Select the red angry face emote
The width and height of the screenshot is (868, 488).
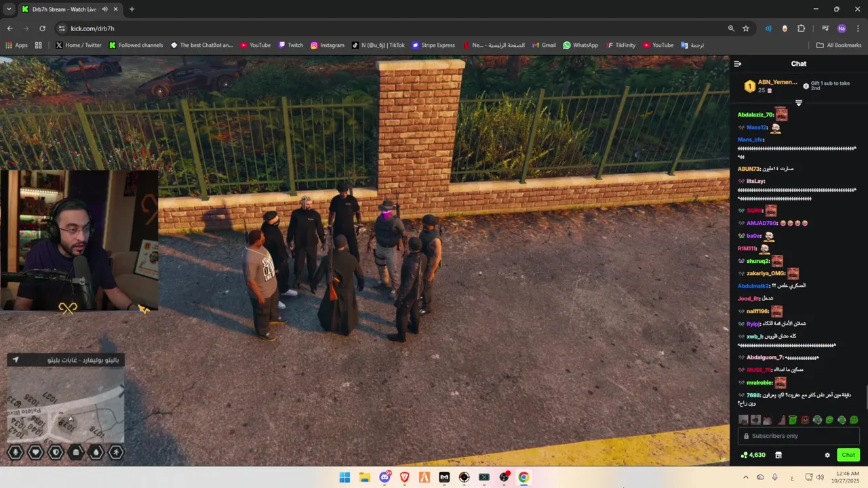[x=805, y=420]
